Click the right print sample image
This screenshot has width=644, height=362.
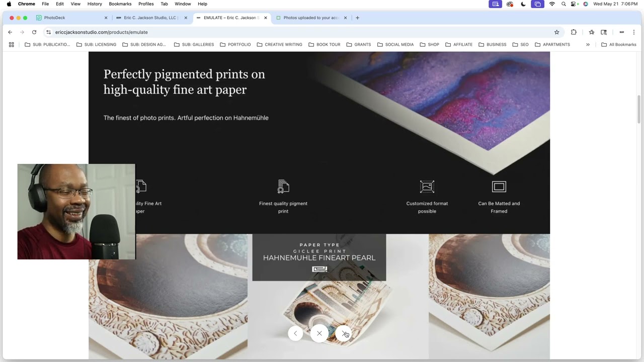(489, 297)
